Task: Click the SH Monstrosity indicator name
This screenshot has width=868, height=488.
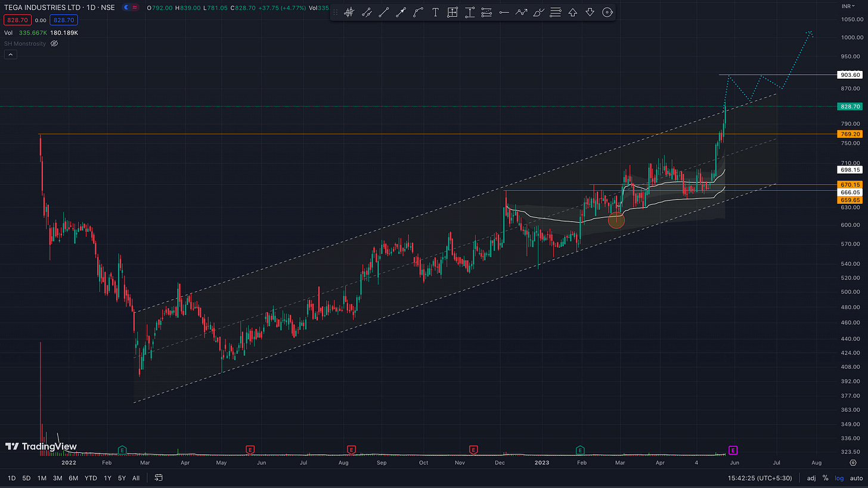Action: [x=25, y=43]
